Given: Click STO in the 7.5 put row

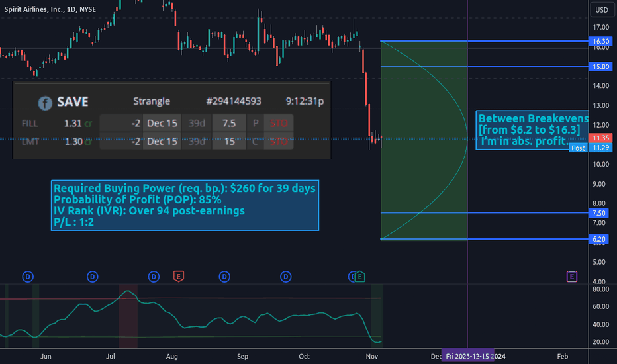Looking at the screenshot, I should click(x=279, y=124).
